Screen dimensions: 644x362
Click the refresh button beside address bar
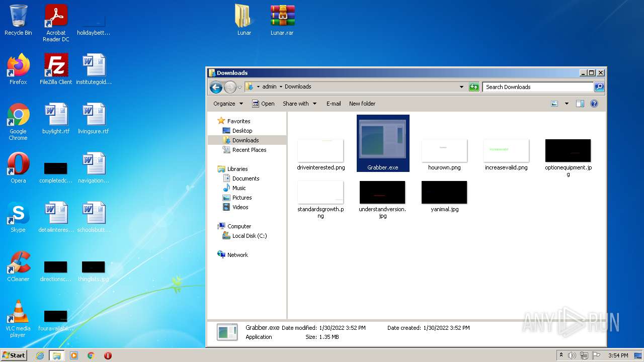tap(474, 87)
